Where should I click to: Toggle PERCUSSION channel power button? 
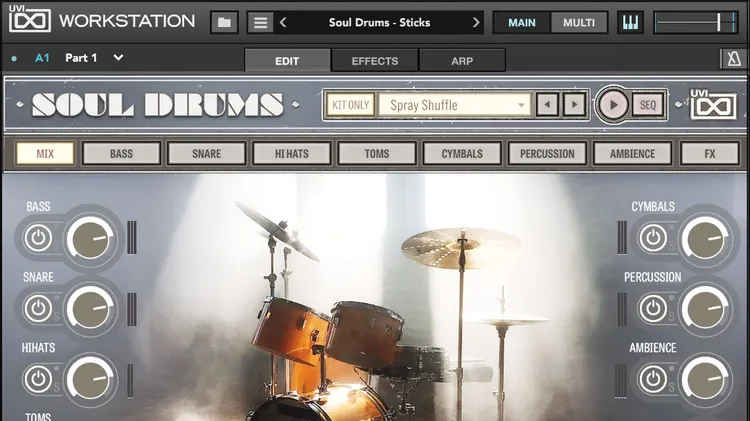click(653, 309)
